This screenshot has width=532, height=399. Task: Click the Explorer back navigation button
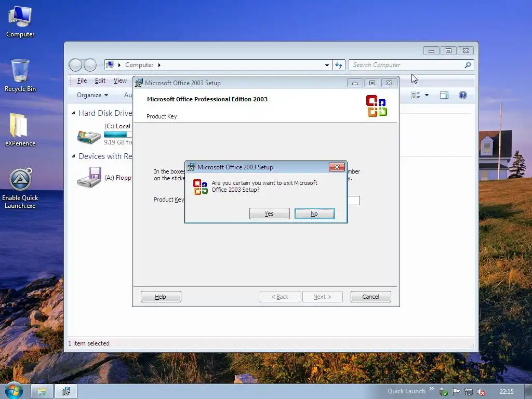(x=75, y=65)
